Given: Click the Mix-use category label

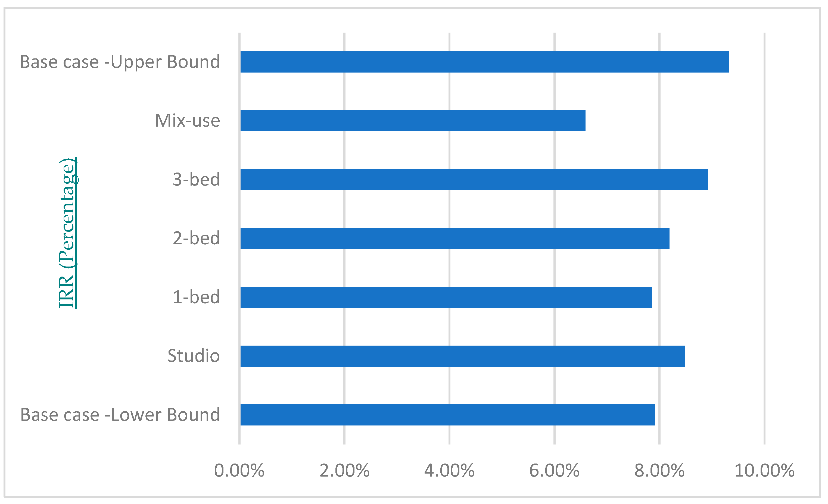Looking at the screenshot, I should point(187,121).
